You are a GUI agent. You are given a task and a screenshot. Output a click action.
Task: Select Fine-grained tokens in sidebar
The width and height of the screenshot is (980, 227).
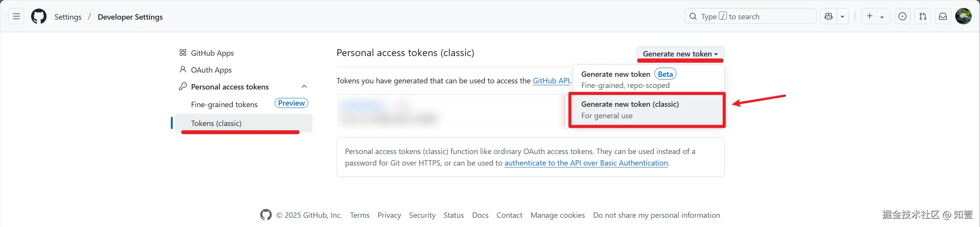[224, 104]
